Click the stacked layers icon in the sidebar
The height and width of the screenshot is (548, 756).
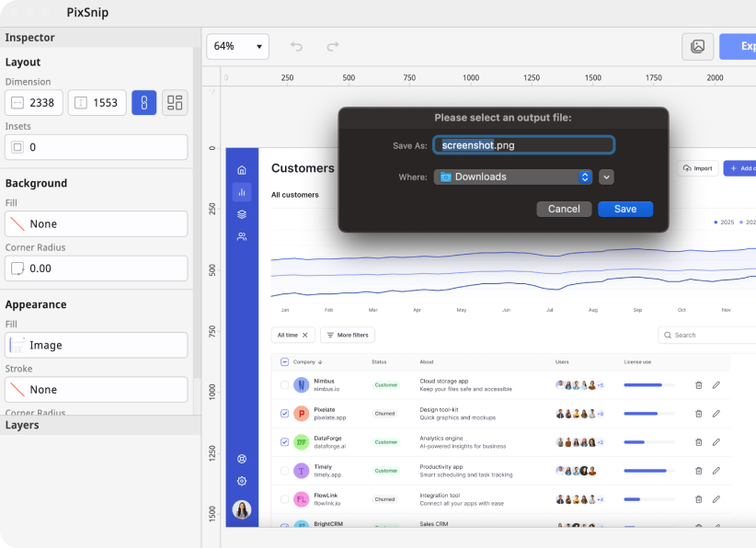(242, 214)
